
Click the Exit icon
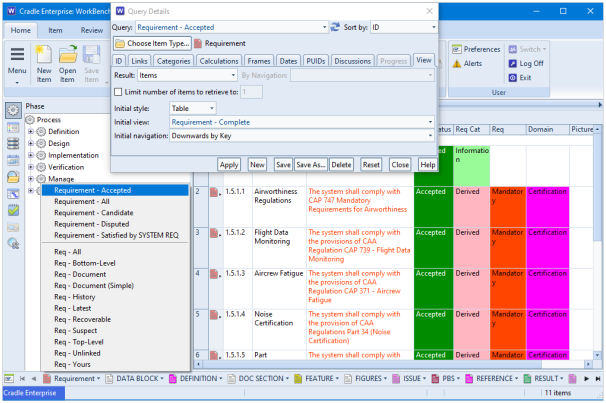512,78
